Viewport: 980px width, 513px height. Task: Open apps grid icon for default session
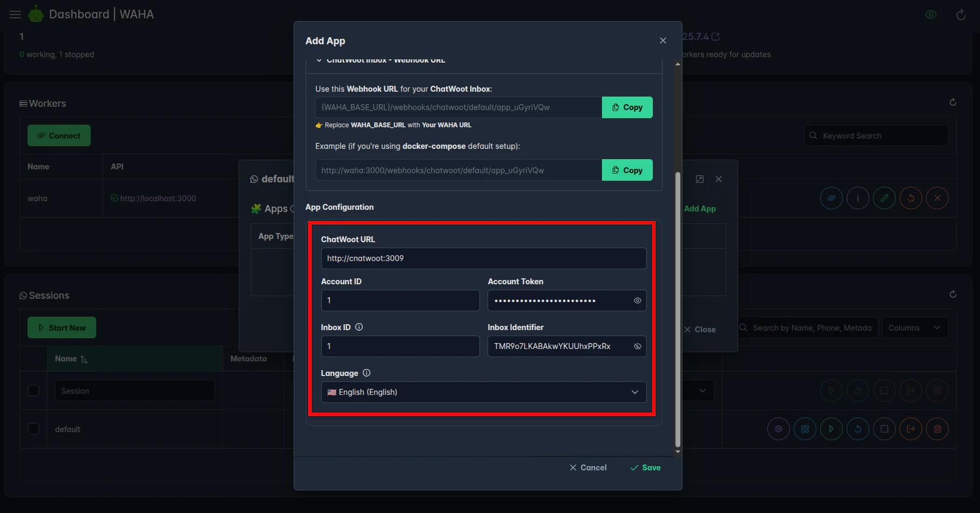pos(805,429)
